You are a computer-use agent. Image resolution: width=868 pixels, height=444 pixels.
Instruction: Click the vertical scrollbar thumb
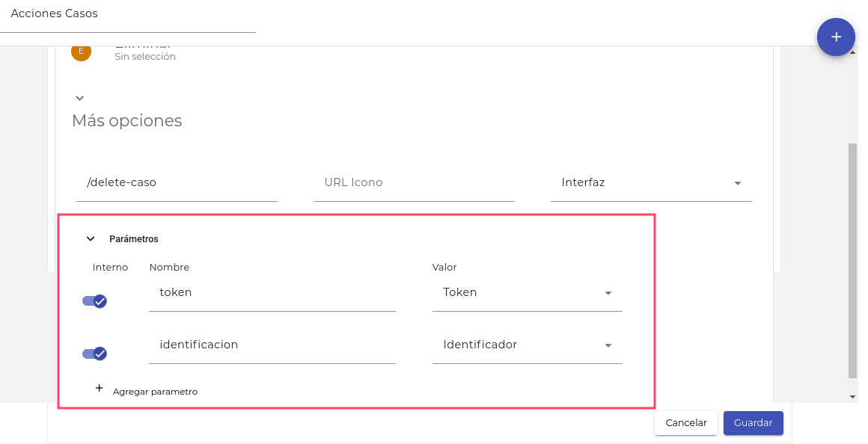(852, 262)
